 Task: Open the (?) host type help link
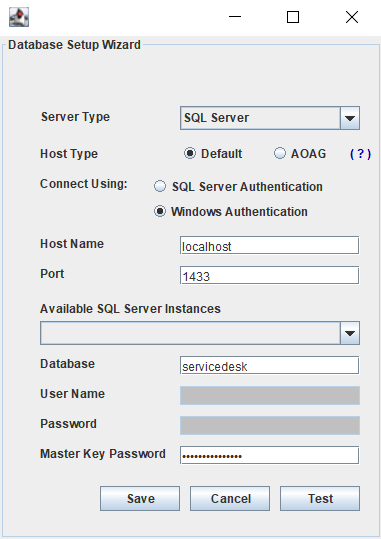tap(360, 154)
